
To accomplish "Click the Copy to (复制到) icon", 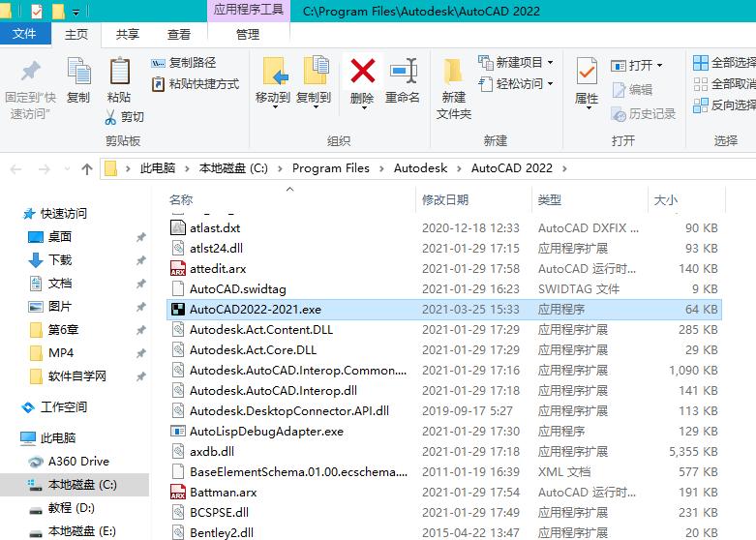I will (316, 71).
